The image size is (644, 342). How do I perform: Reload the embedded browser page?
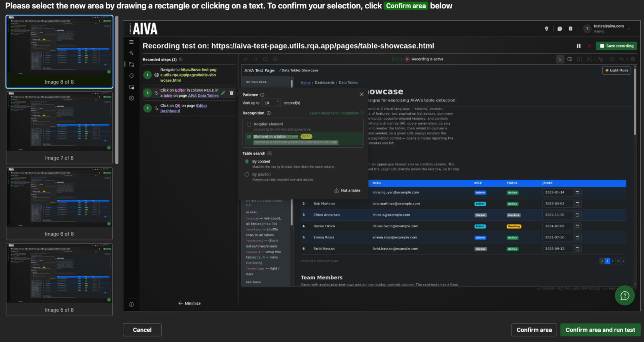click(x=265, y=59)
